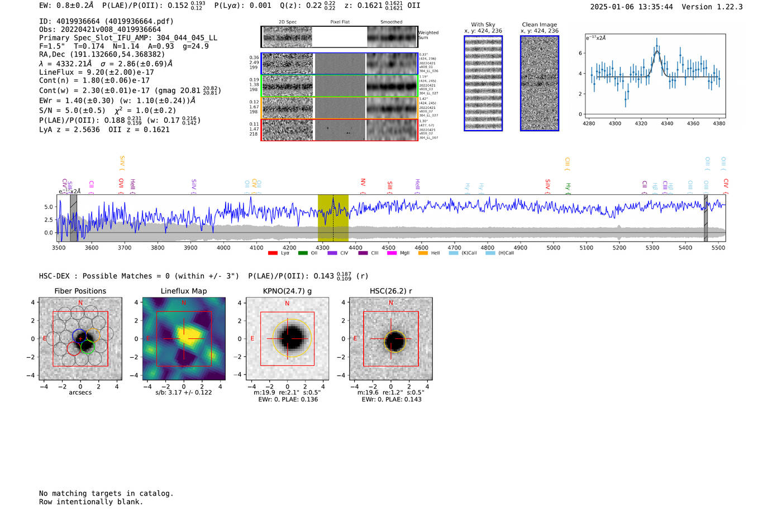Image resolution: width=782 pixels, height=532 pixels.
Task: Click the 2025-01-06 13:35:44 timestamp
Action: pyautogui.click(x=632, y=7)
